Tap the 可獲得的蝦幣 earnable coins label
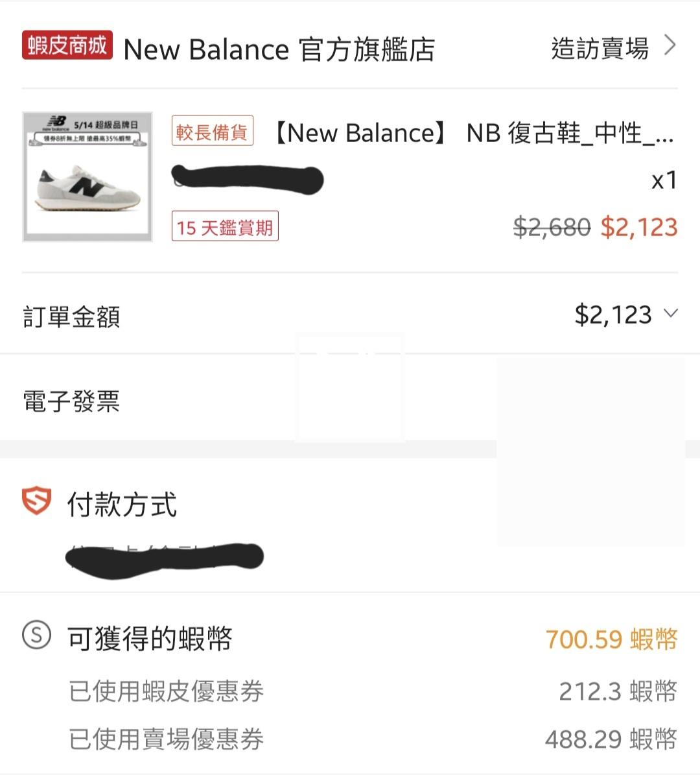 (150, 639)
